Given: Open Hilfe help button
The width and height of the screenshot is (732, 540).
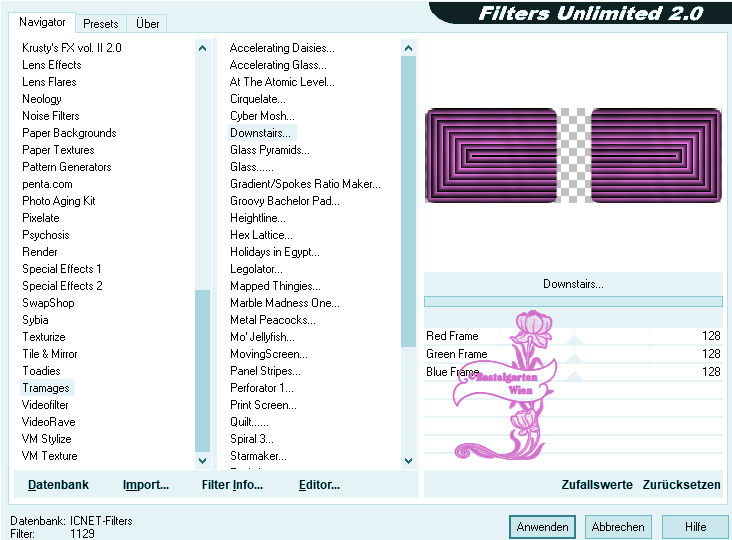Looking at the screenshot, I should (x=696, y=527).
